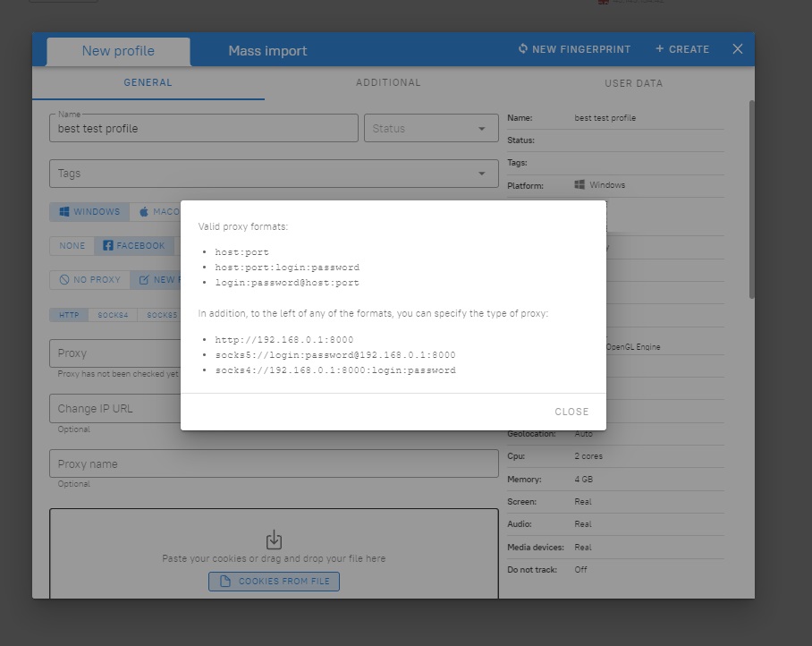Select the No Proxy option
The image size is (812, 646).
click(90, 280)
